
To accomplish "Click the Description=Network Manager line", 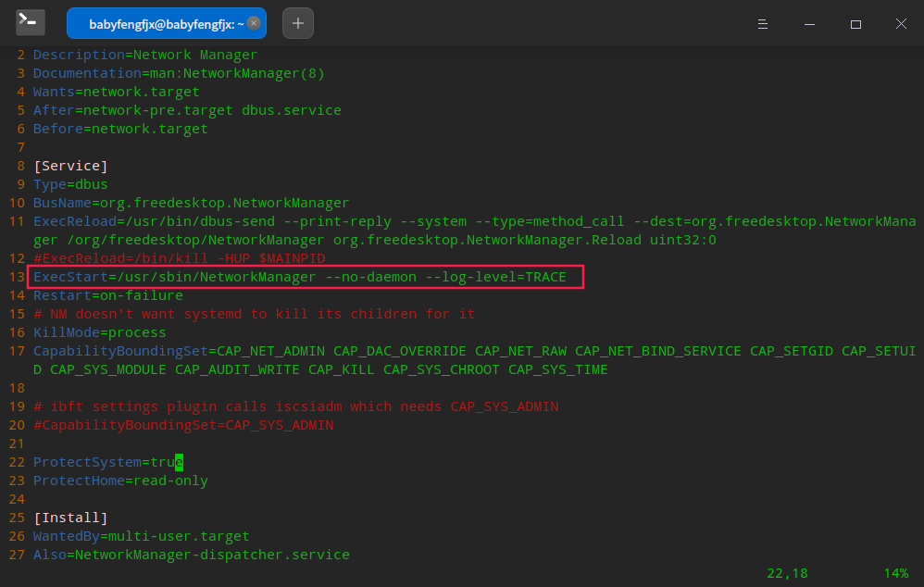I will click(145, 55).
